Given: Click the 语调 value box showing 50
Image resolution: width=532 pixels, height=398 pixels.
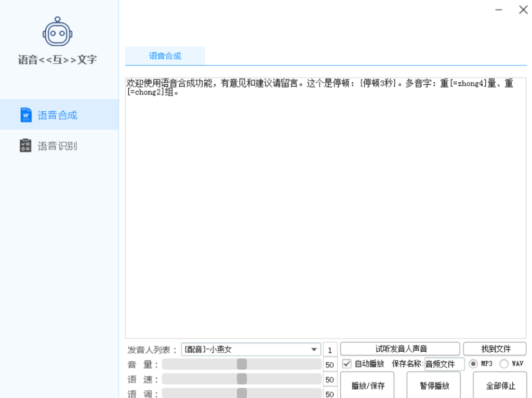Looking at the screenshot, I should pos(330,394).
